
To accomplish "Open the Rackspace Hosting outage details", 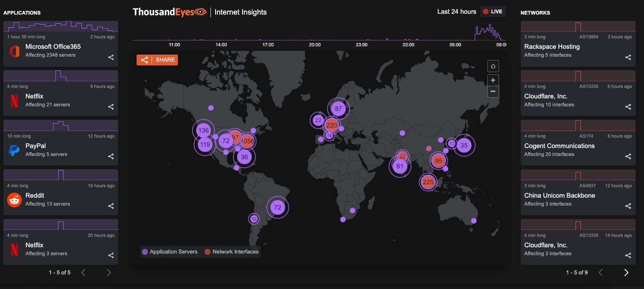I will point(578,44).
